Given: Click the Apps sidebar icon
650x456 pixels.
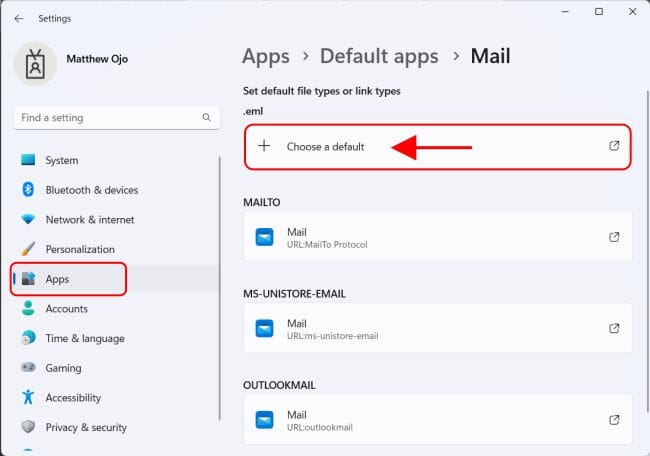Looking at the screenshot, I should click(x=28, y=279).
